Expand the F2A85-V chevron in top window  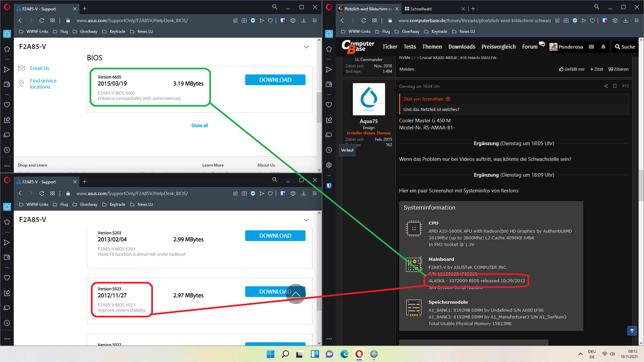click(x=306, y=47)
